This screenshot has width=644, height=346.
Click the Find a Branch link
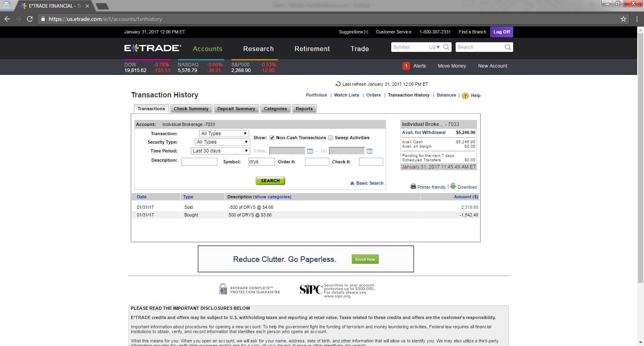click(x=473, y=32)
